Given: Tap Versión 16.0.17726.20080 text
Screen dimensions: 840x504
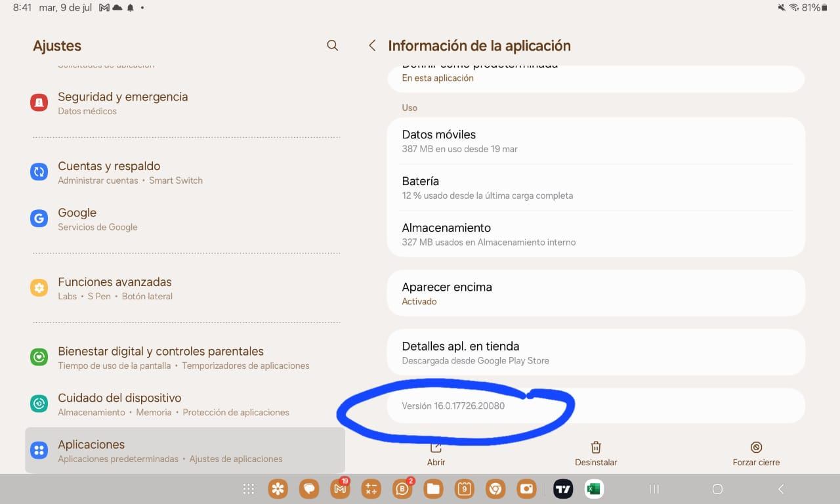Looking at the screenshot, I should pos(453,406).
